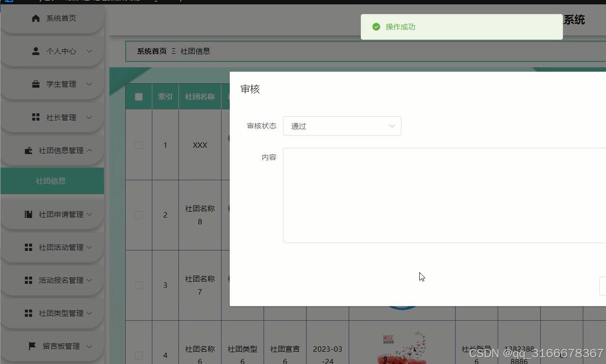Check the checkbox for row 2 社团名称8
Image resolution: width=606 pixels, height=364 pixels.
[x=139, y=215]
